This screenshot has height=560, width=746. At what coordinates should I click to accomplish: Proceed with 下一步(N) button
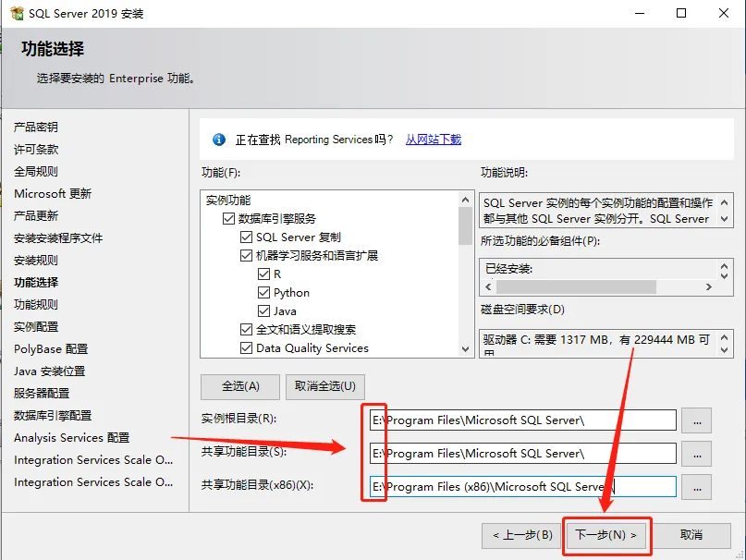[x=605, y=536]
